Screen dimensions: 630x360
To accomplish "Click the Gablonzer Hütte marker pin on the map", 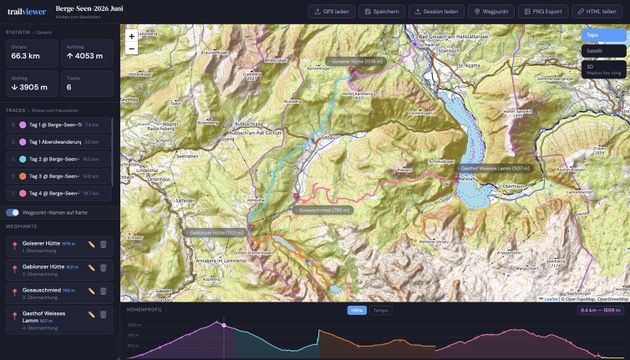I will click(251, 228).
